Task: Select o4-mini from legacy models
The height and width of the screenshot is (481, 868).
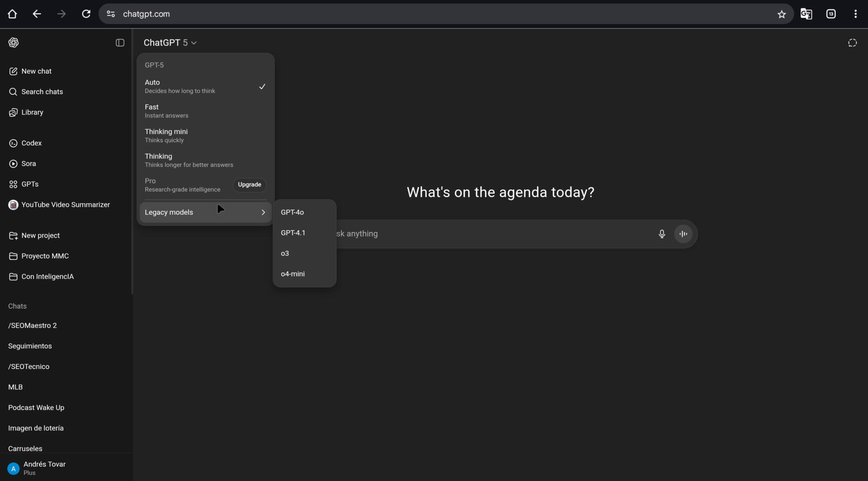Action: click(304, 274)
